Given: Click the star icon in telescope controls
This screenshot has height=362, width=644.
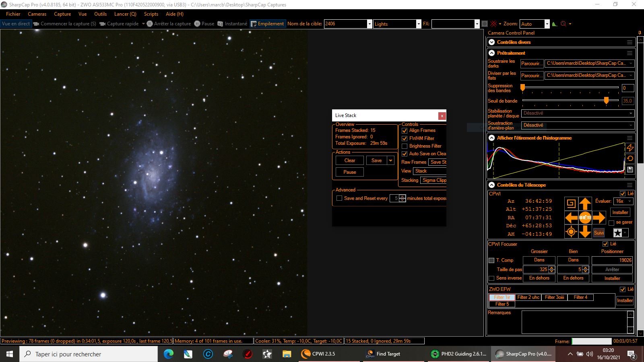Looking at the screenshot, I should (x=617, y=233).
